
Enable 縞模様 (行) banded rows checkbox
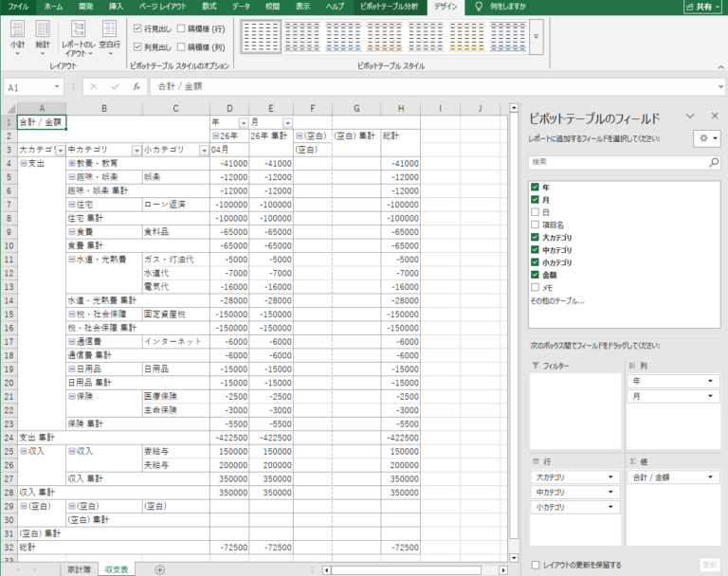[x=181, y=28]
